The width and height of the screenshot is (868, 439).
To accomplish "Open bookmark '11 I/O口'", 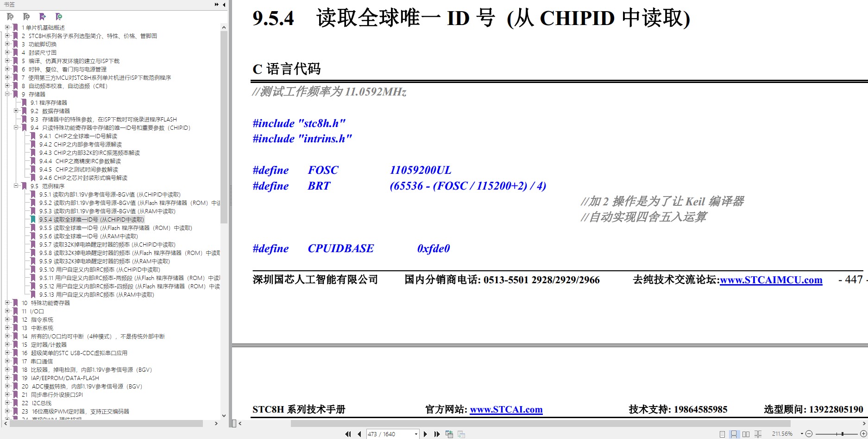I will point(32,311).
